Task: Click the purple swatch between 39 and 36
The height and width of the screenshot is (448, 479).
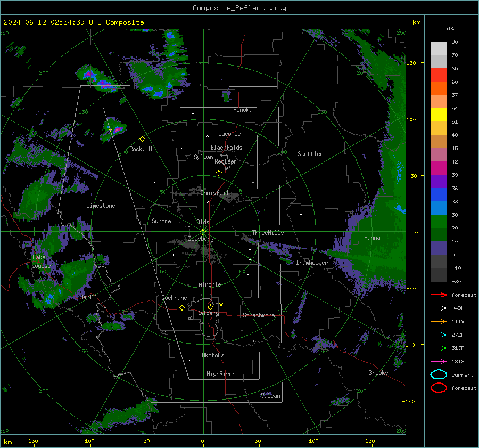Action: click(x=439, y=181)
